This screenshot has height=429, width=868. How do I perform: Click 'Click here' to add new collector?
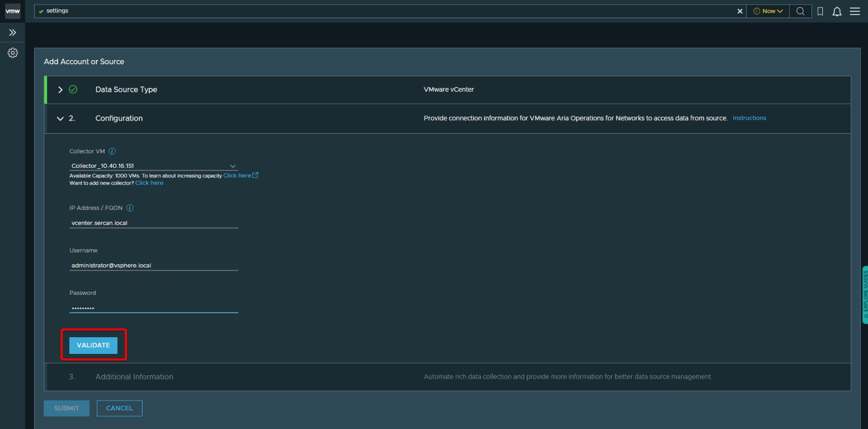tap(149, 183)
